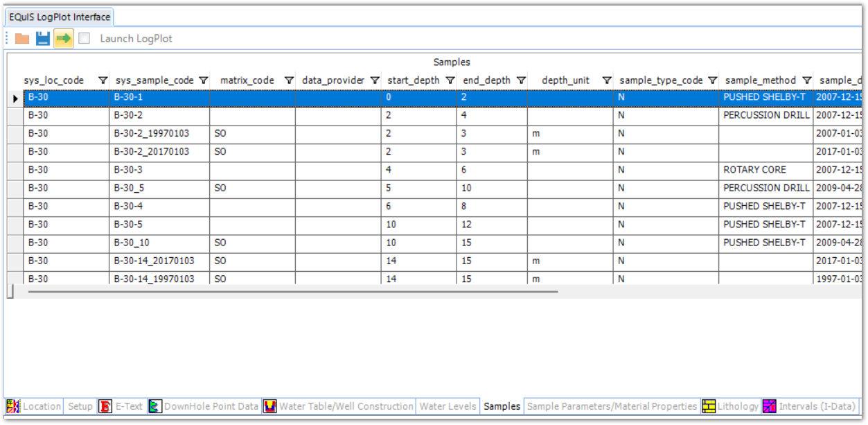
Task: Click the DownHole Point Data green icon
Action: pyautogui.click(x=154, y=408)
